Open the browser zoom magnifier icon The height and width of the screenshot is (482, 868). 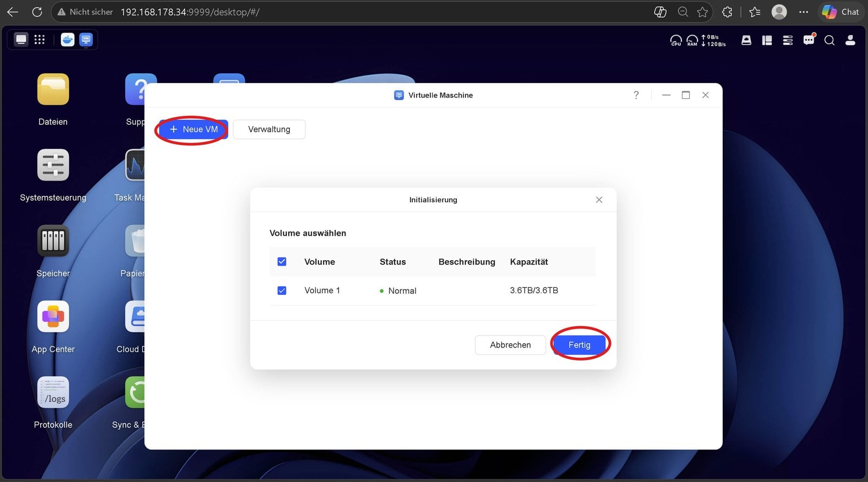[683, 11]
